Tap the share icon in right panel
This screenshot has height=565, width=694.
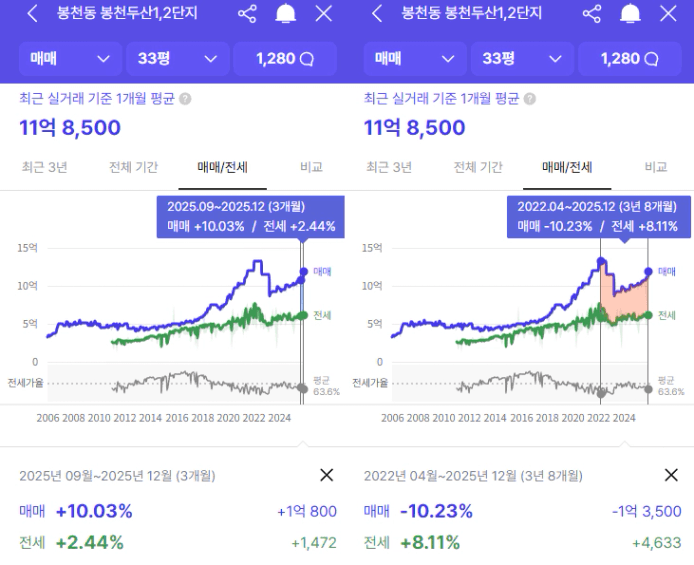[592, 14]
